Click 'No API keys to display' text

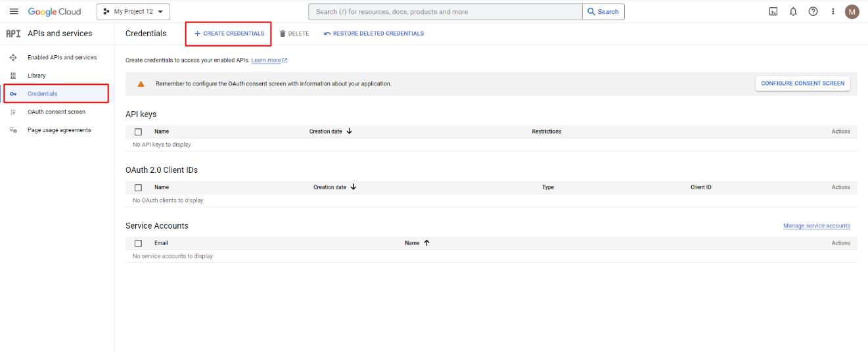click(162, 145)
